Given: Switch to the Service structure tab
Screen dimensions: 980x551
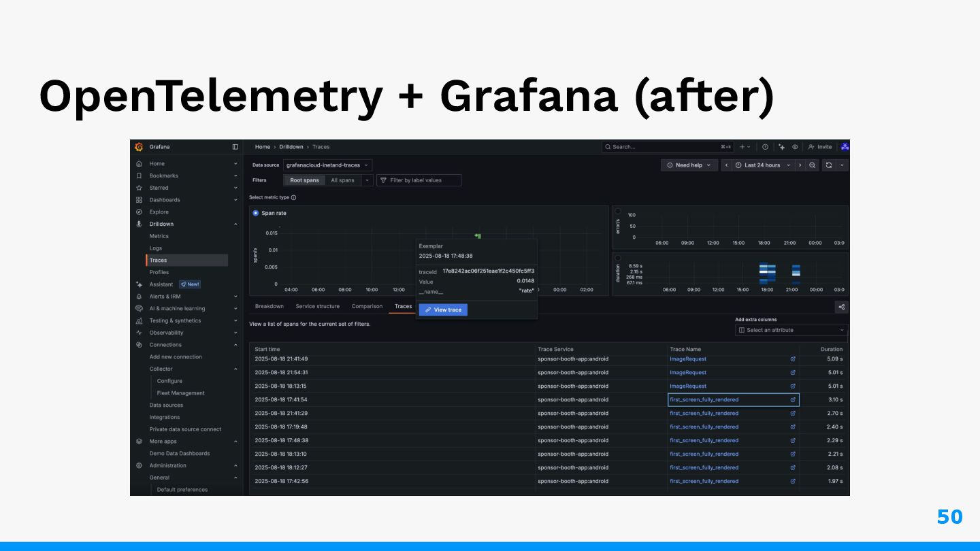Looking at the screenshot, I should click(x=318, y=306).
